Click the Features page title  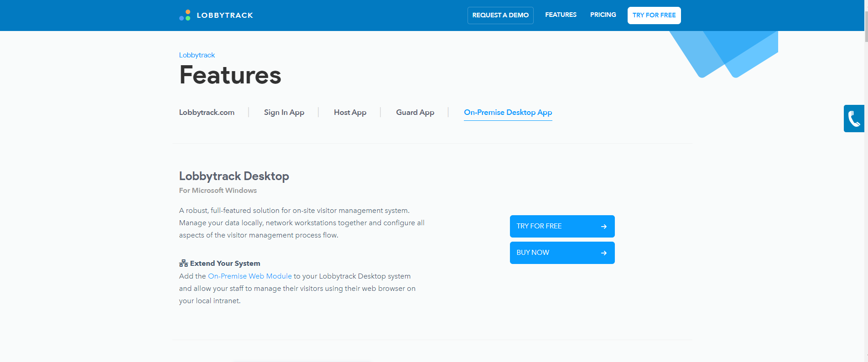(230, 75)
